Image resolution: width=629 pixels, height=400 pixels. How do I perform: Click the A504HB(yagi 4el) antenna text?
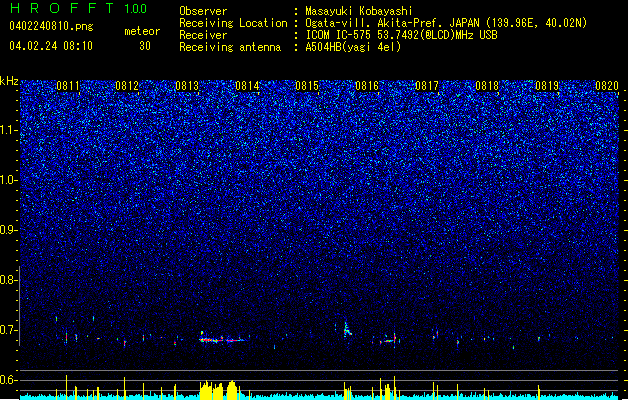pos(353,47)
